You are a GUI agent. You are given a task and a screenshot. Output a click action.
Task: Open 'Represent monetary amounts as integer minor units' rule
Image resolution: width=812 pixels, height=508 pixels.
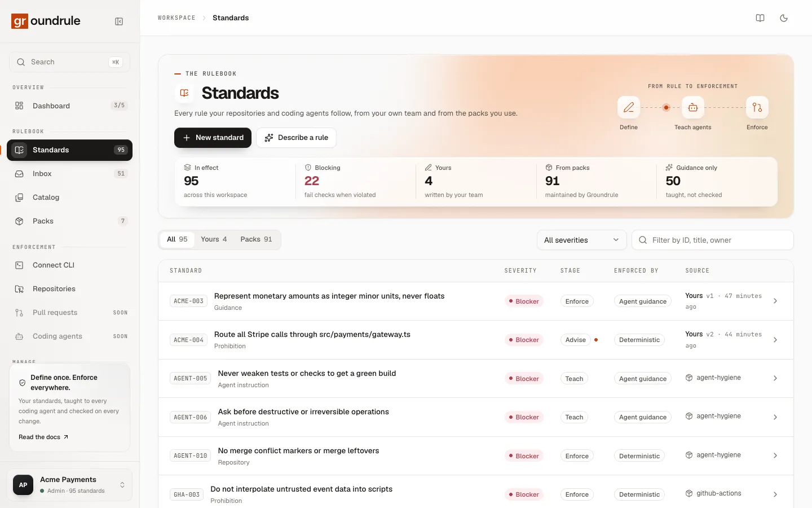329,296
